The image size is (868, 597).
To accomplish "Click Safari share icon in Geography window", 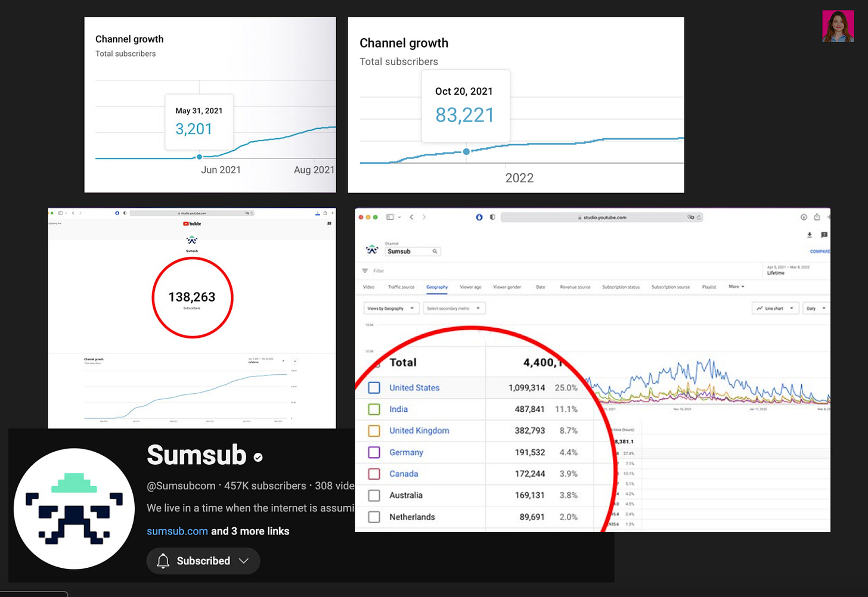I will 817,217.
